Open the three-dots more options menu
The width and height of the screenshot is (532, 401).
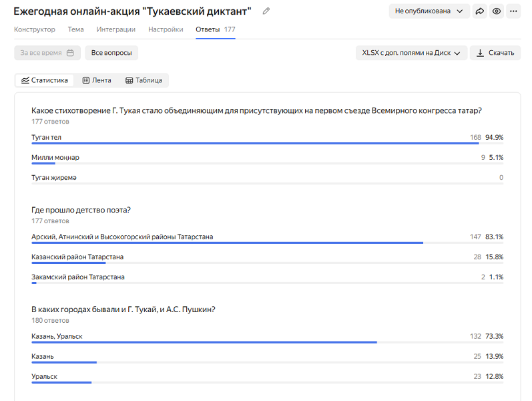point(513,11)
